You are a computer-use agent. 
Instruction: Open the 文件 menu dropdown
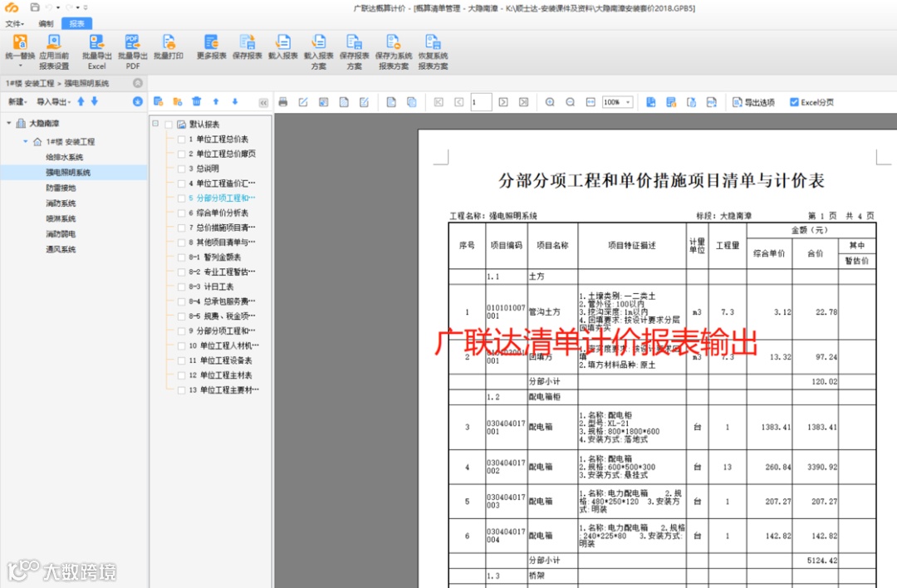point(15,23)
